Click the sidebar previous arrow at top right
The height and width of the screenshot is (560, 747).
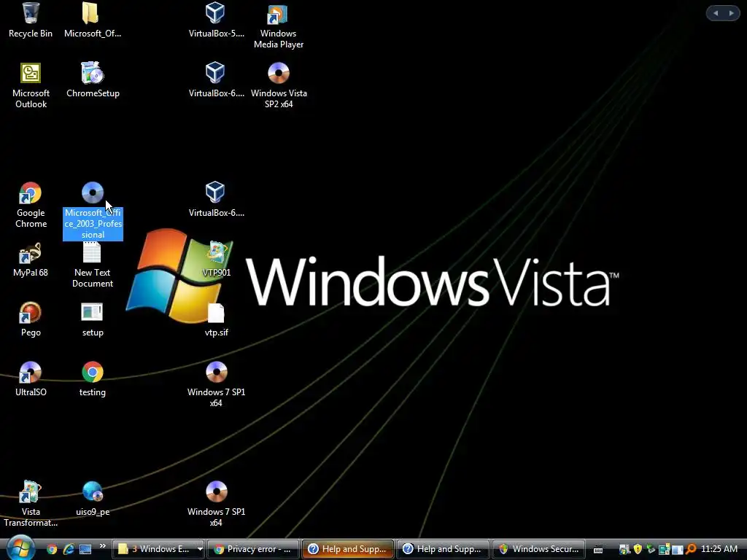pyautogui.click(x=716, y=13)
